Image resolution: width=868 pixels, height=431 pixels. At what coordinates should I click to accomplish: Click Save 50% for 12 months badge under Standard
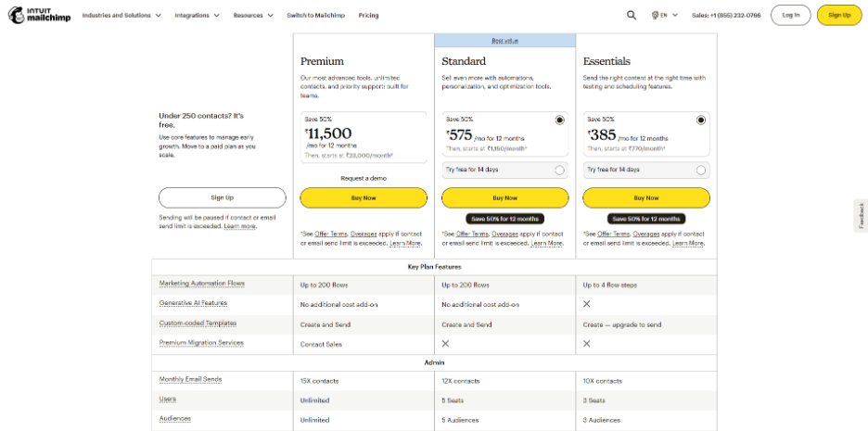click(x=504, y=219)
